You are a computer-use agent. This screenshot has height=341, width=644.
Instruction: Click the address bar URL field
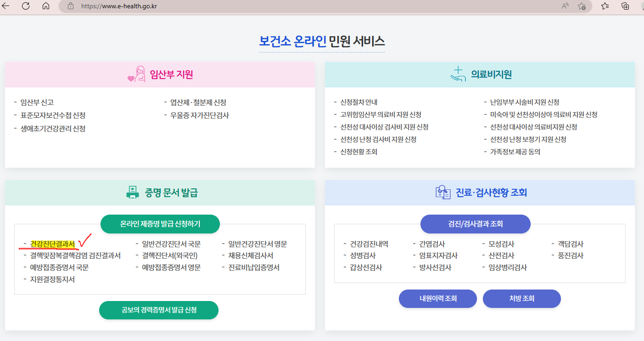pyautogui.click(x=275, y=6)
